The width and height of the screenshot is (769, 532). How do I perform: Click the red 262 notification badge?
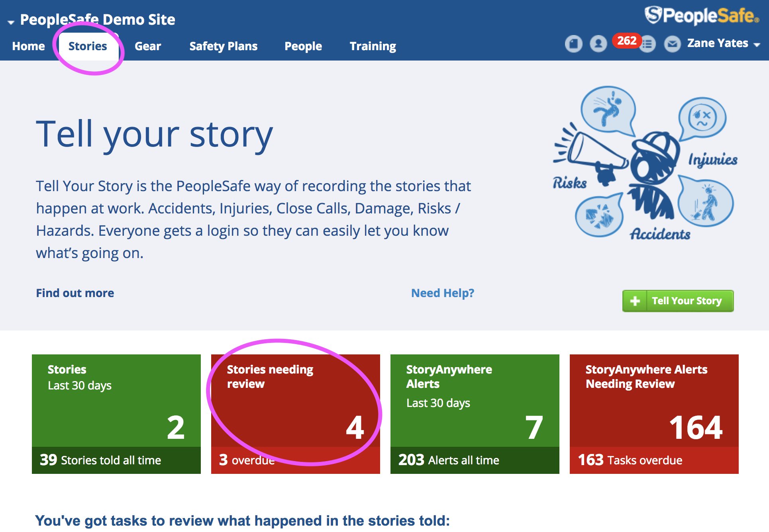point(626,40)
